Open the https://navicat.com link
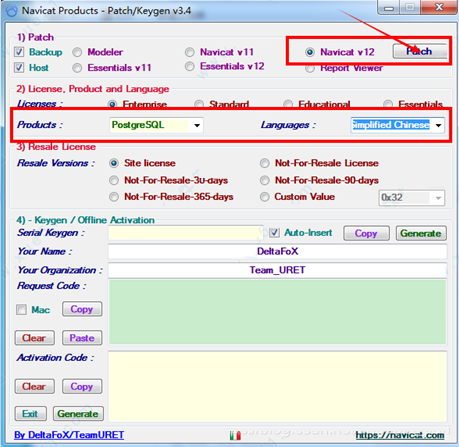The width and height of the screenshot is (459, 447). coord(400,435)
